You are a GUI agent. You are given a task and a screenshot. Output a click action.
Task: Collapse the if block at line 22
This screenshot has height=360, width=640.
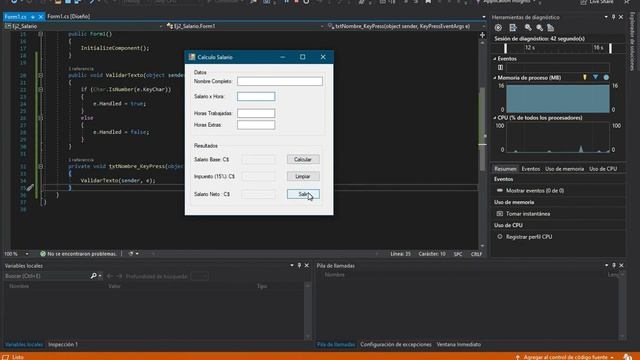(40, 89)
